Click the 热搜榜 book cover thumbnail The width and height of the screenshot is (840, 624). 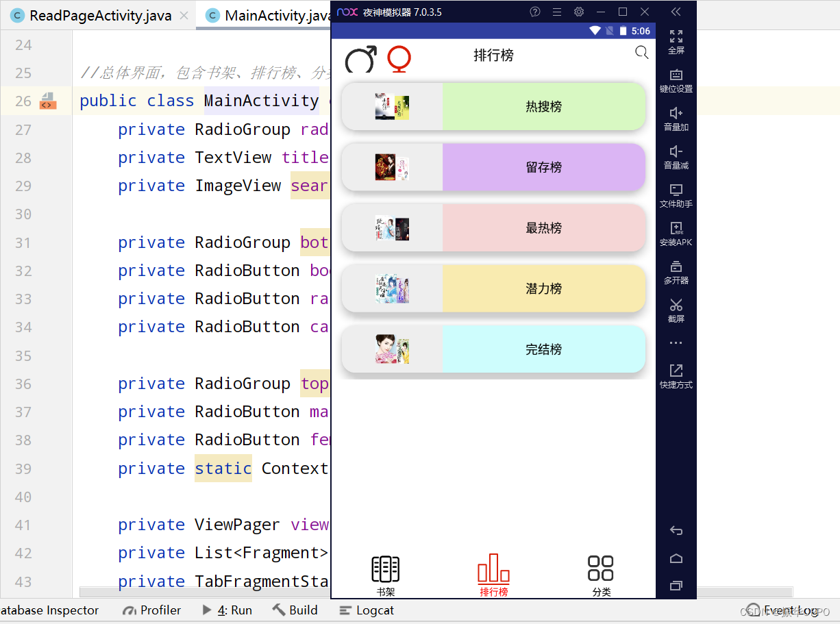392,107
